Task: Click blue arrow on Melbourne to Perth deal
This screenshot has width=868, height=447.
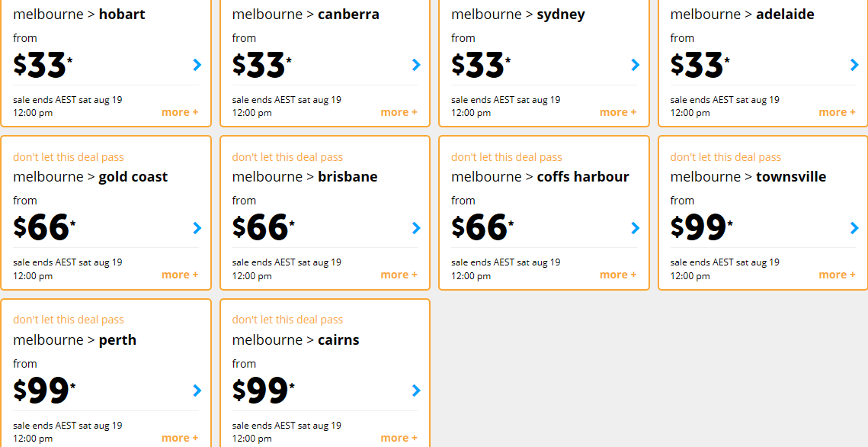Action: [x=197, y=391]
